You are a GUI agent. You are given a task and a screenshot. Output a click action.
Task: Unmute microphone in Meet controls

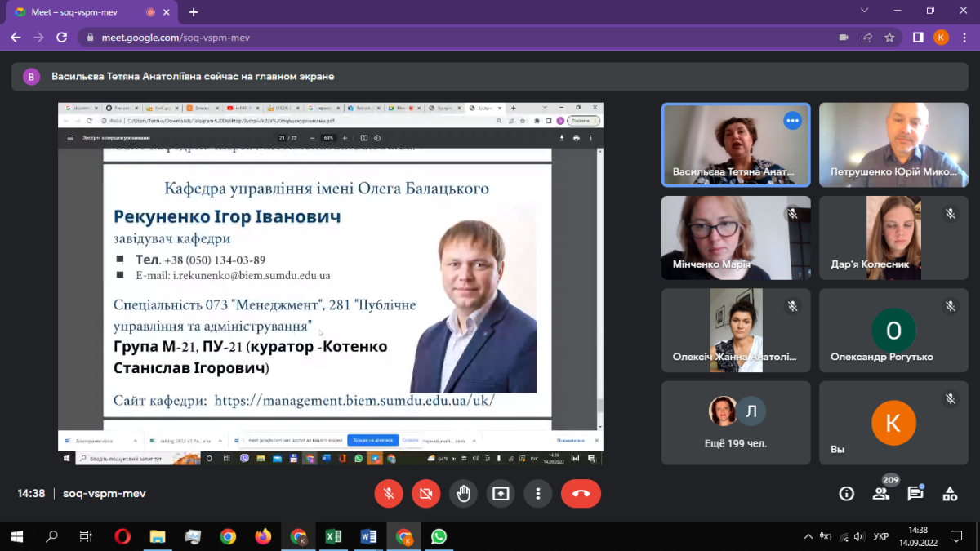389,494
